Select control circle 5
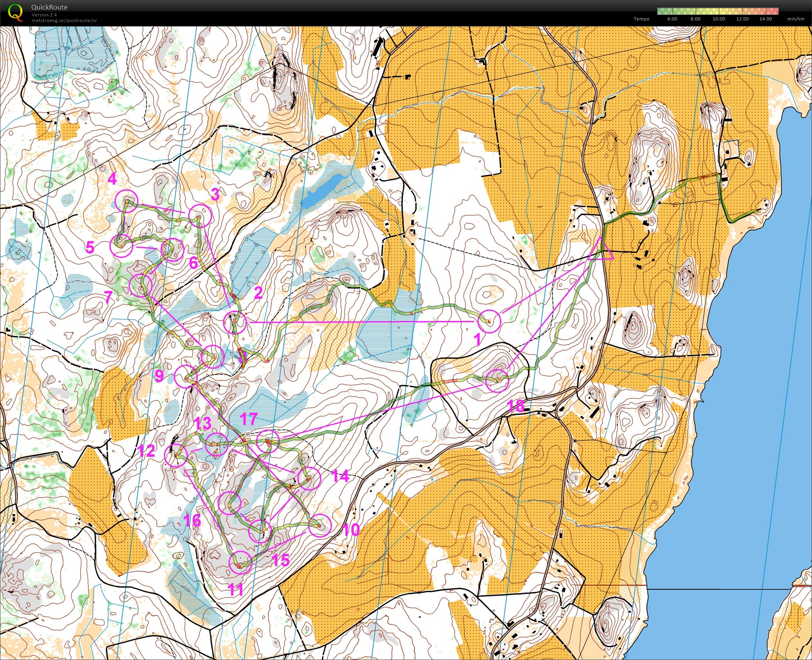 122,246
